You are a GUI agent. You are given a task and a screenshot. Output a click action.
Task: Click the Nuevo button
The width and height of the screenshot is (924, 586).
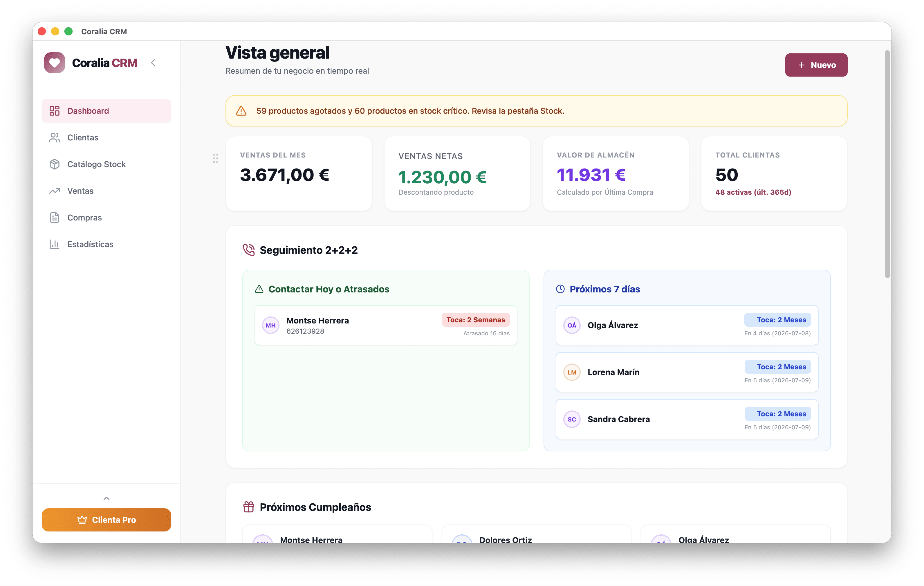tap(816, 65)
